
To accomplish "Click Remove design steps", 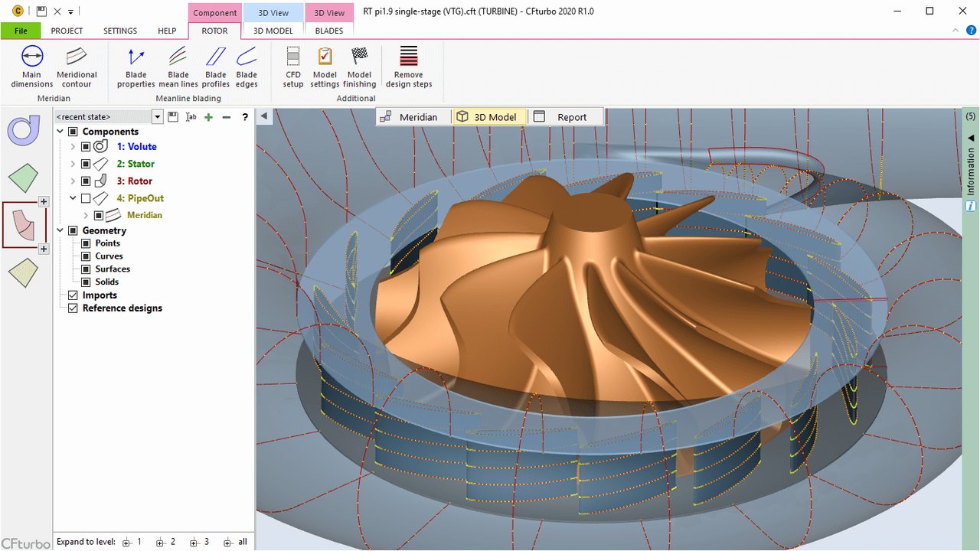I will pos(409,67).
